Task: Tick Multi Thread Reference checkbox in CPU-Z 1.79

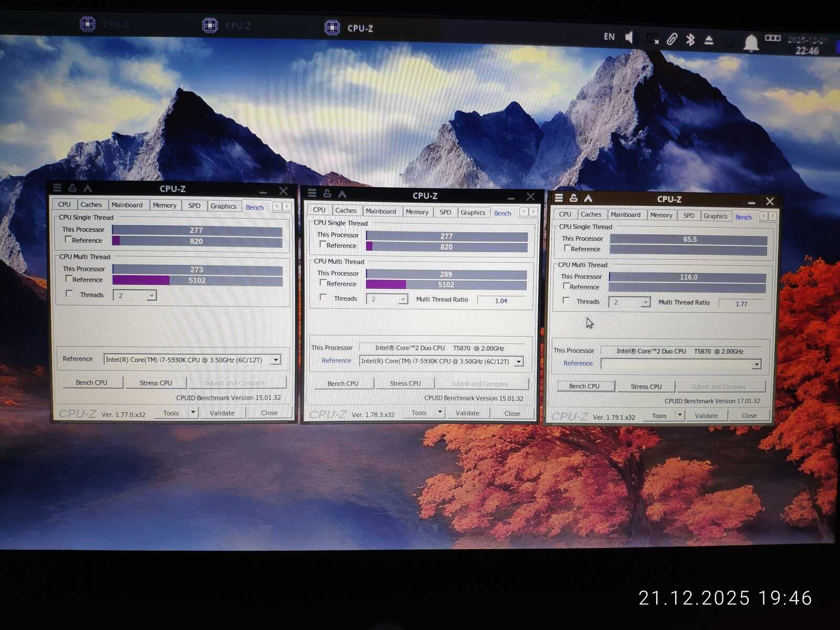Action: point(566,286)
